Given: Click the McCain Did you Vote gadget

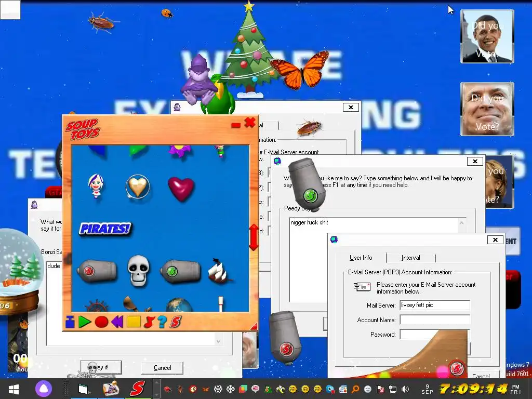Looking at the screenshot, I should coord(487,109).
